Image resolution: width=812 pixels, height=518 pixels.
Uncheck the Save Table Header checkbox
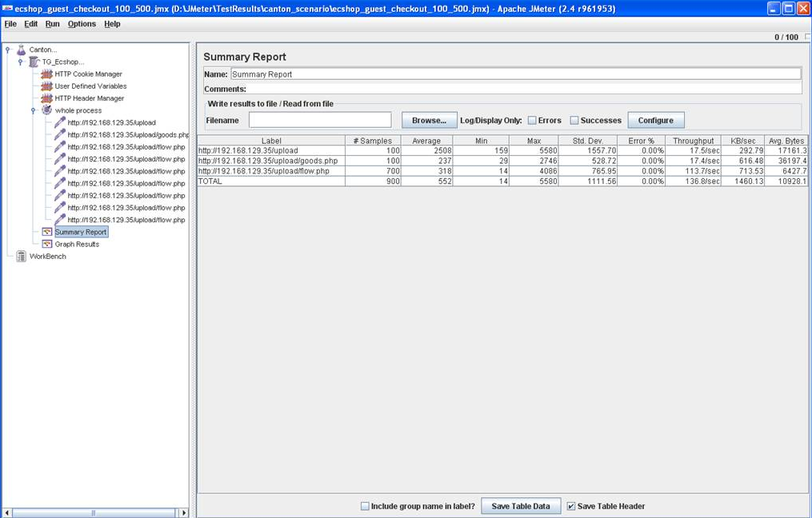(x=571, y=506)
